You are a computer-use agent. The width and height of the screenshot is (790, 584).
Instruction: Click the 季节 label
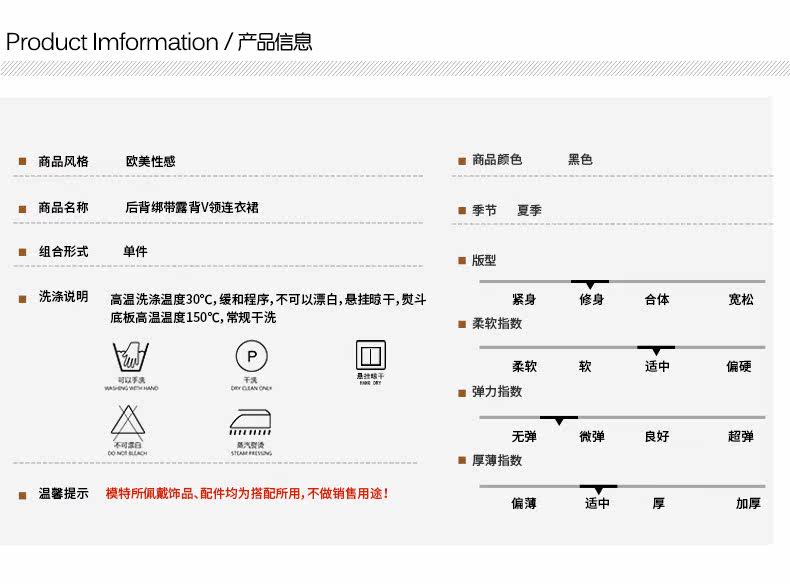click(484, 210)
